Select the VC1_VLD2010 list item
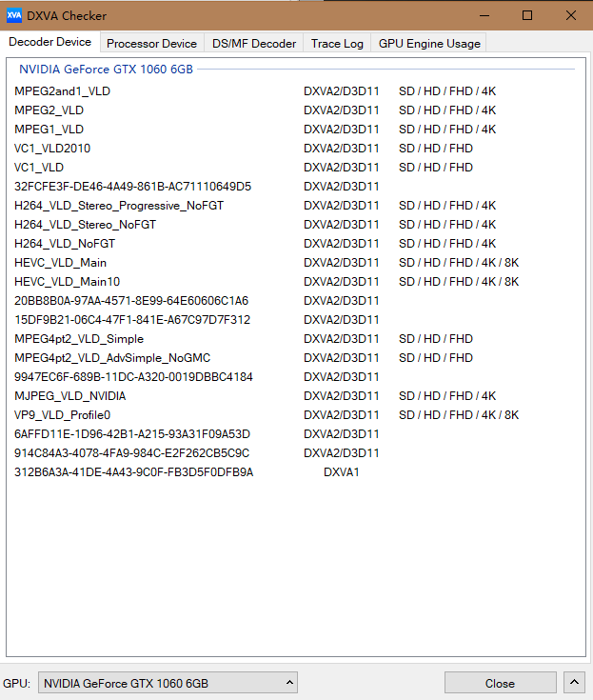593x700 pixels. (53, 148)
